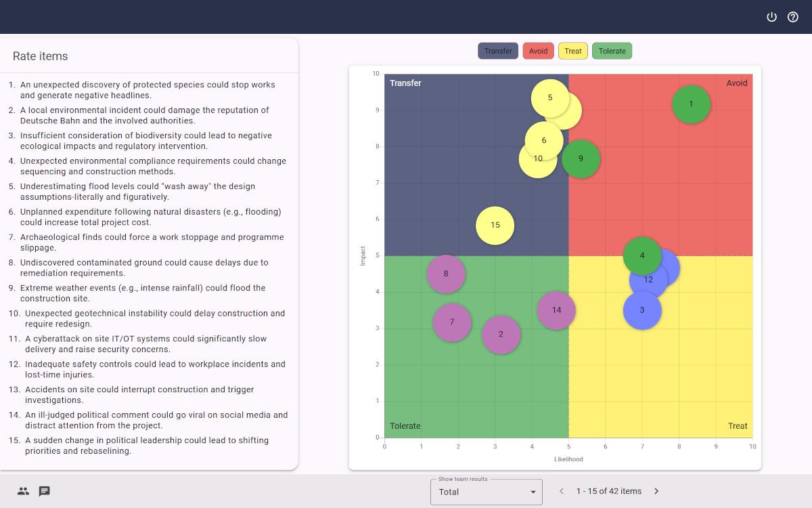Select green bubble 9
812x508 pixels.
[581, 158]
